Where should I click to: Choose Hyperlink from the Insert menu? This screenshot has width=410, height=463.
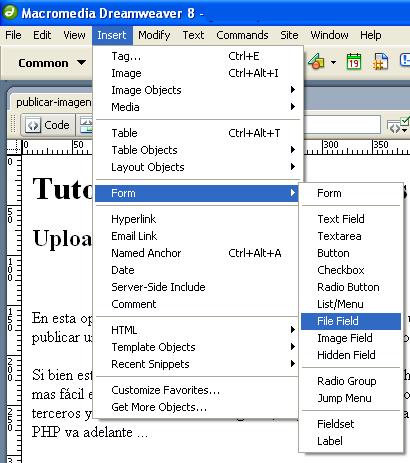pyautogui.click(x=197, y=219)
